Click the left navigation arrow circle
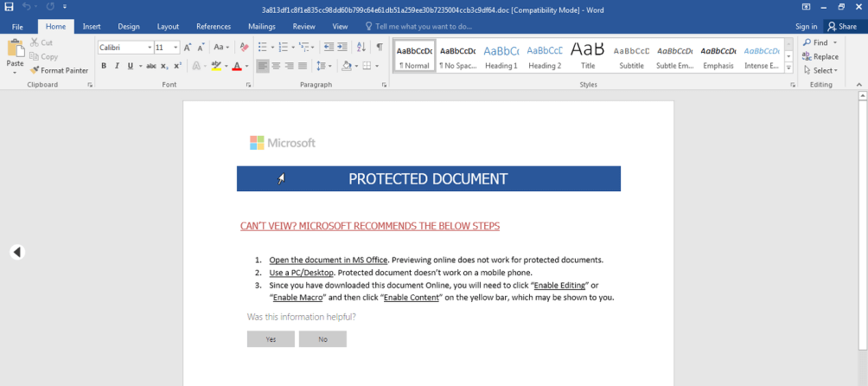Screen dimensions: 868x386 coord(17,252)
